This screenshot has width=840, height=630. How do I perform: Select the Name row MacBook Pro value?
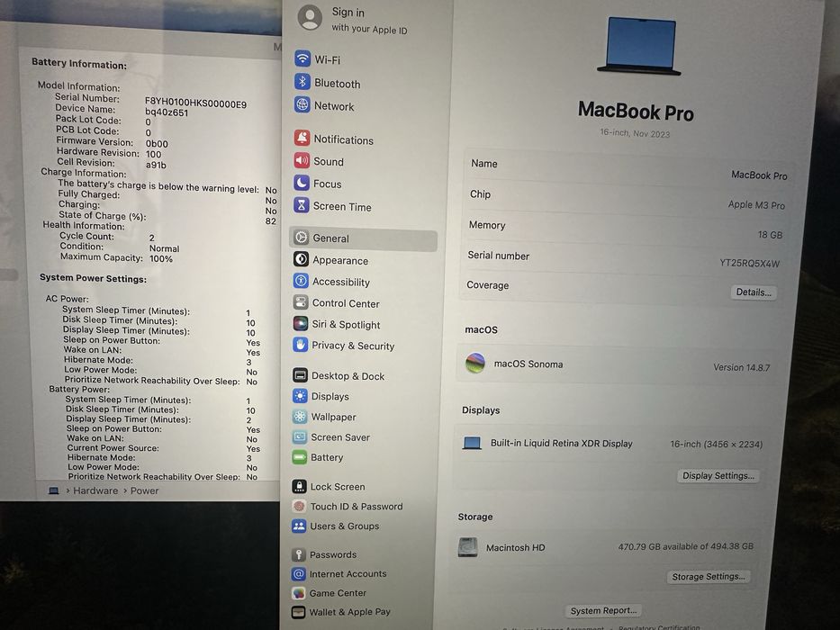(x=759, y=175)
